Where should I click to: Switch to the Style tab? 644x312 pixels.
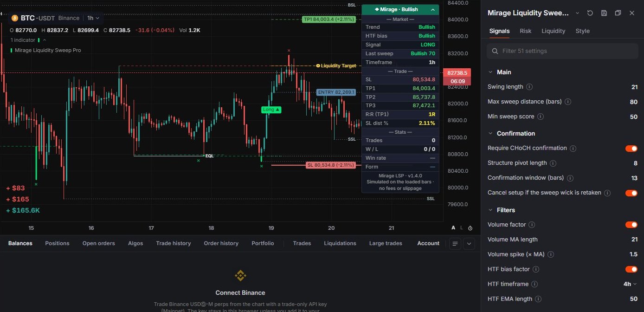[582, 31]
